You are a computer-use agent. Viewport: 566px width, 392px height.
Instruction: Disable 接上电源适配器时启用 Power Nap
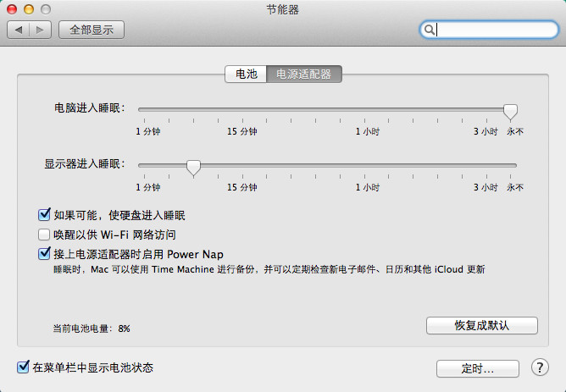(45, 253)
